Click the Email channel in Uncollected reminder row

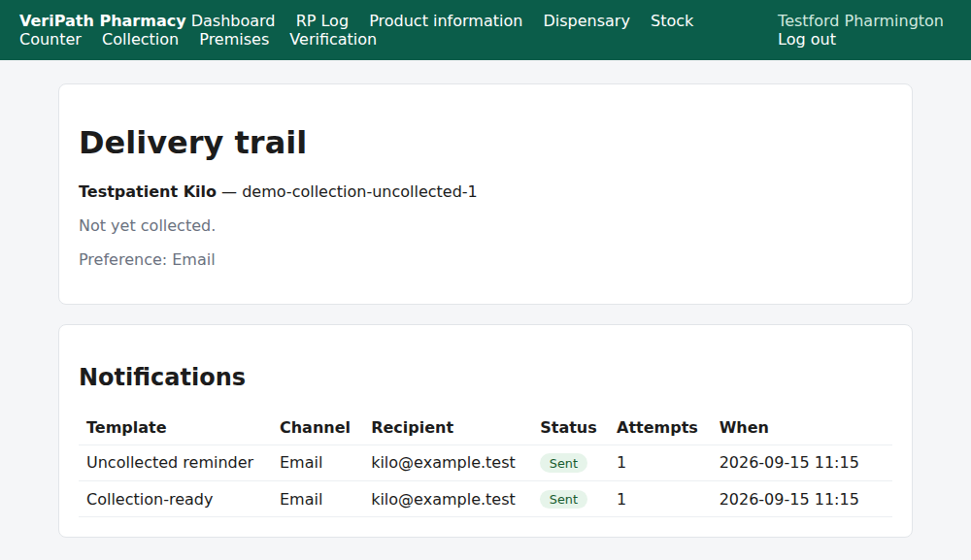tap(301, 463)
